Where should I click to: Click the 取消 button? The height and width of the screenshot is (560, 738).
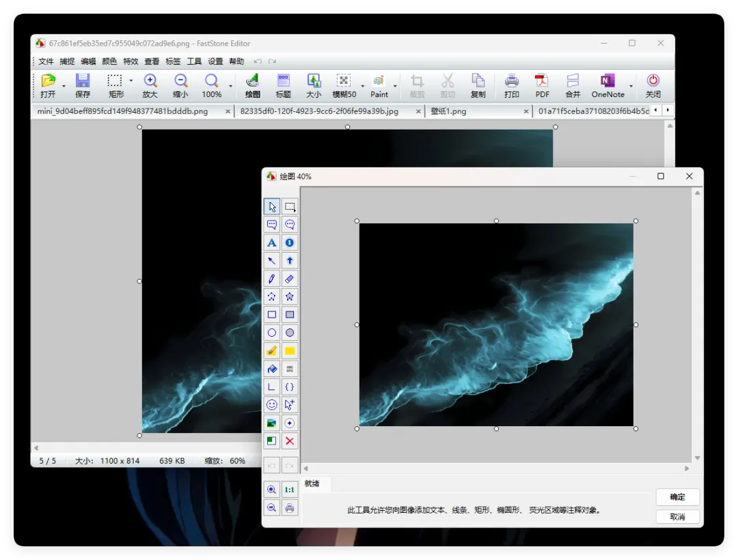pyautogui.click(x=677, y=517)
